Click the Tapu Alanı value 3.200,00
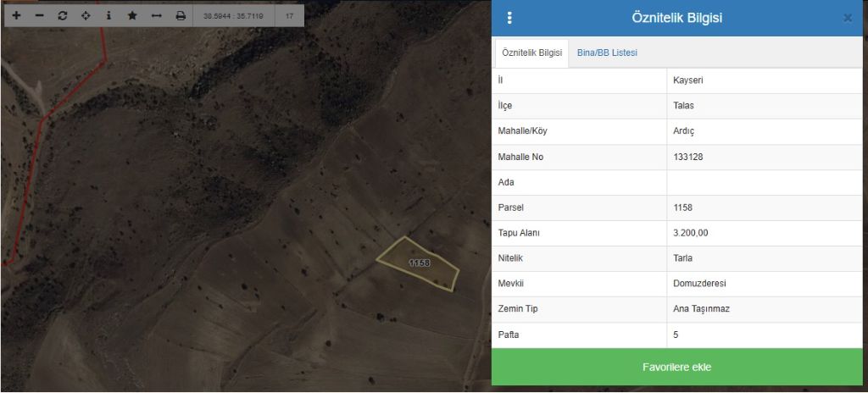This screenshot has height=393, width=868. [x=690, y=233]
